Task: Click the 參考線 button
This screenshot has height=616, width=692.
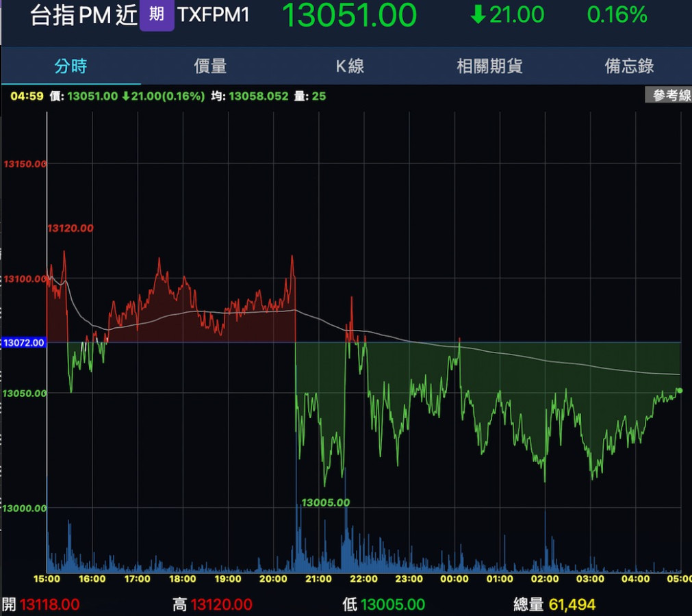Action: click(670, 95)
